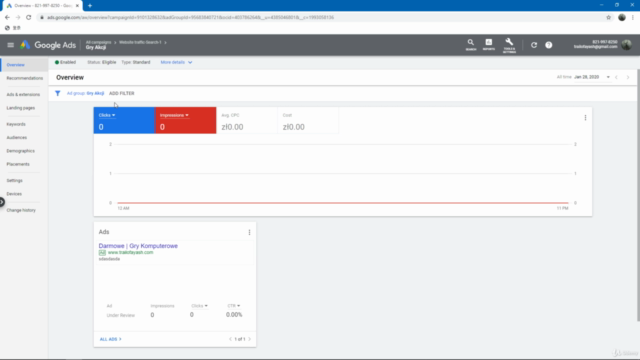Bookmark this page with the star icon
The image size is (640, 360).
tap(609, 17)
